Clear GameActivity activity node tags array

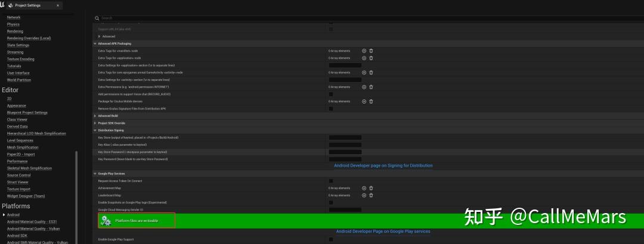point(371,73)
